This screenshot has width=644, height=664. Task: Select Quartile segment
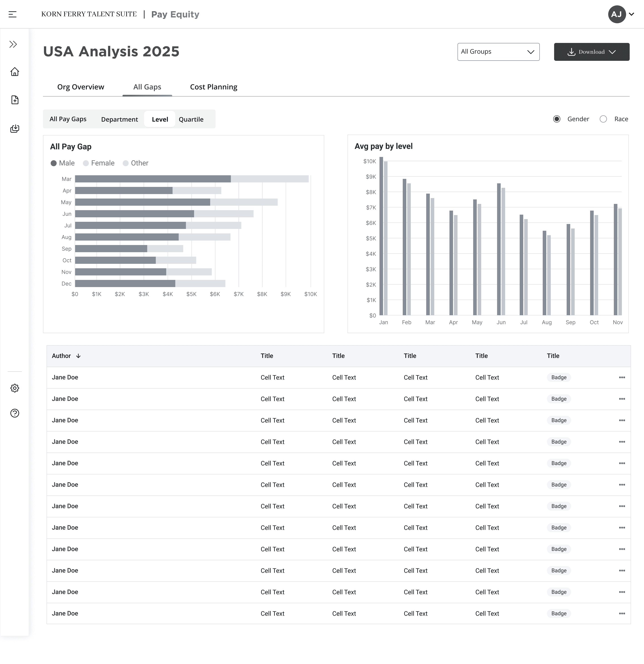[191, 119]
